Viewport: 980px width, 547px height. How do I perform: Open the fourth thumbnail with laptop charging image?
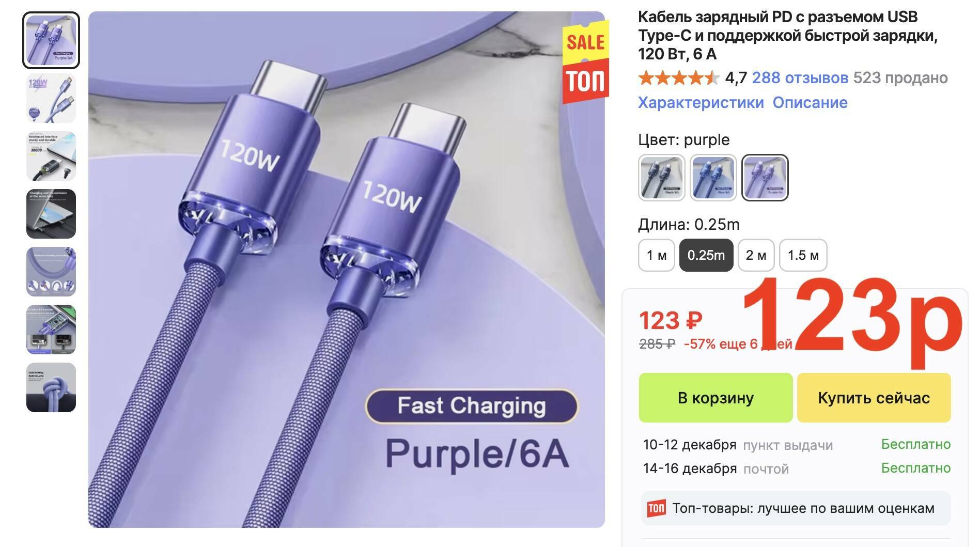click(x=51, y=214)
